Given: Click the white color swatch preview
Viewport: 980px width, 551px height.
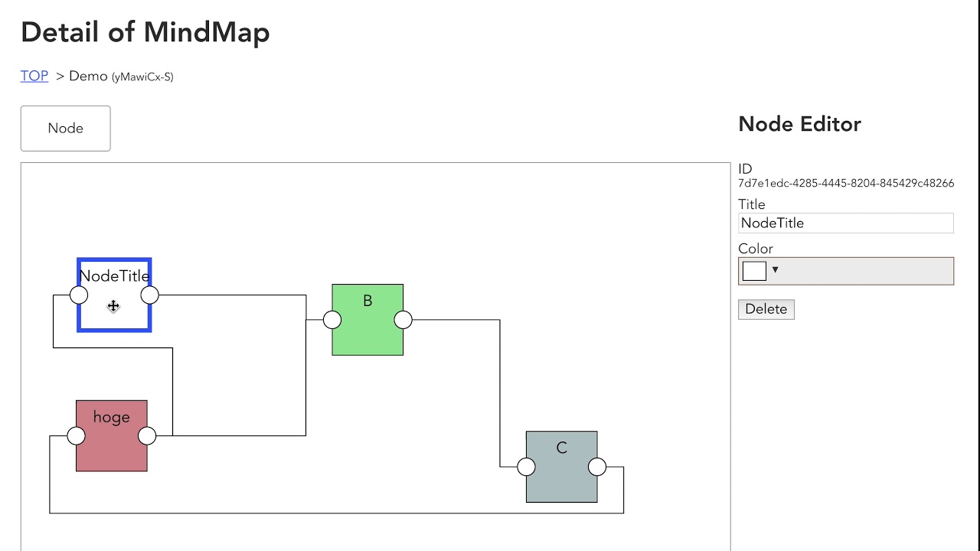Looking at the screenshot, I should pyautogui.click(x=754, y=271).
